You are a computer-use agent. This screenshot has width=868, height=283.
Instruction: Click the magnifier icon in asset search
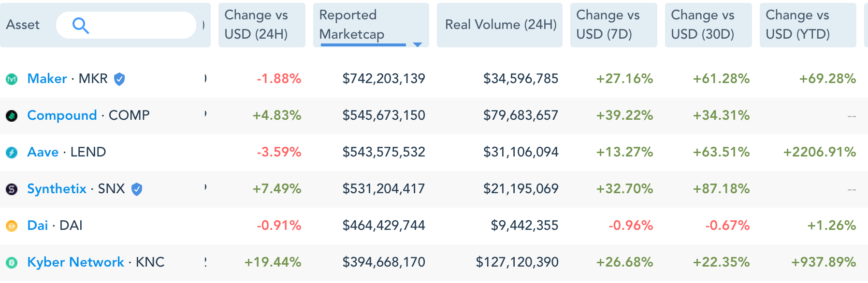click(x=80, y=25)
